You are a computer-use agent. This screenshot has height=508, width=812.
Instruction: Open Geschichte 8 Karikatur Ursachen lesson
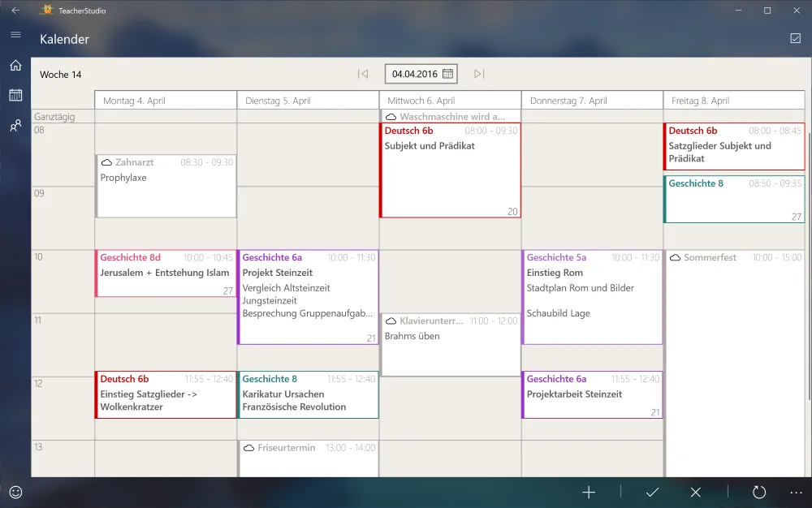click(308, 394)
